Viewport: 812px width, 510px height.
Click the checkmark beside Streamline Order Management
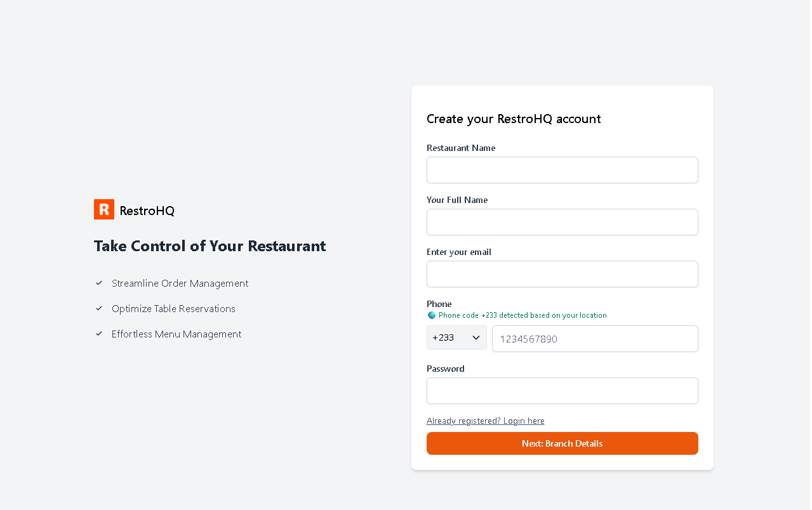click(99, 283)
